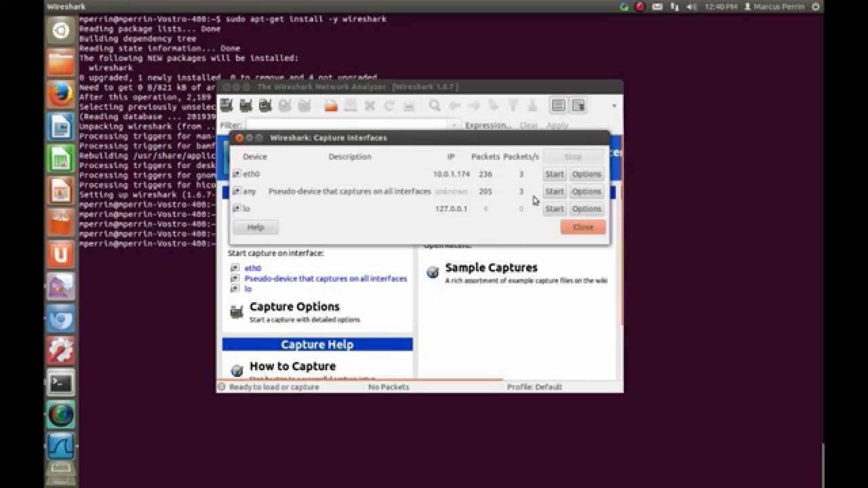
Task: Open the session gear menu in top panel
Action: point(816,7)
